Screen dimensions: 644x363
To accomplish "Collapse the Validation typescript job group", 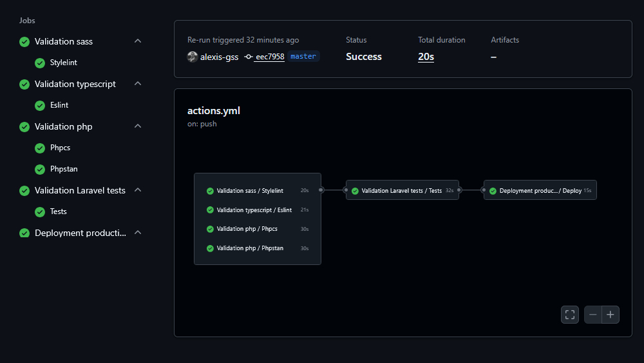I will click(x=138, y=84).
